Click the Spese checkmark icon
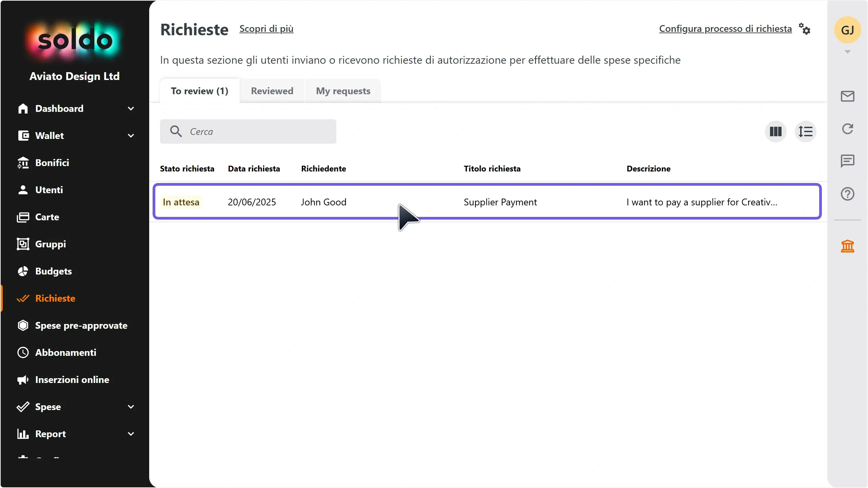868x488 pixels. [x=23, y=407]
